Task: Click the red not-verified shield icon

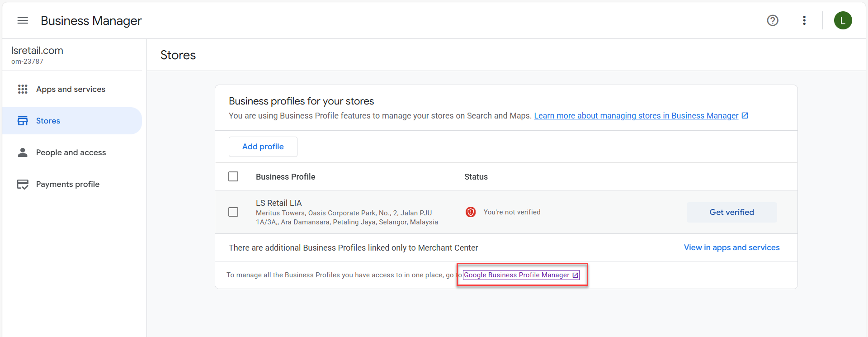Action: pos(471,212)
